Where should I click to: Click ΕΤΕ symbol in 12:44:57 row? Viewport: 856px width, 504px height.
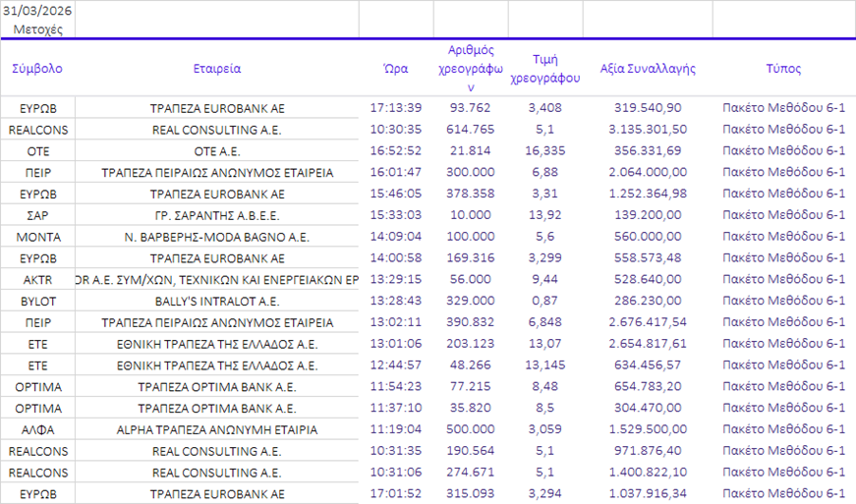pos(37,365)
